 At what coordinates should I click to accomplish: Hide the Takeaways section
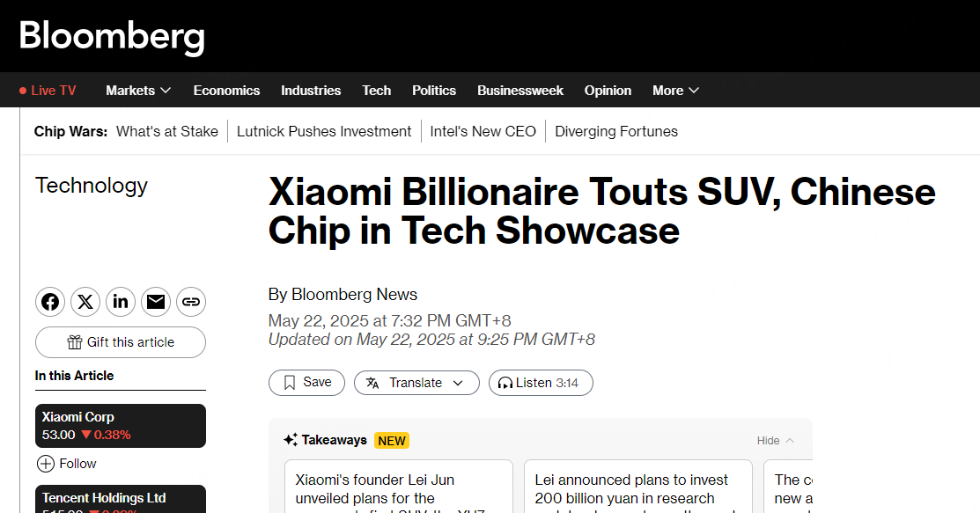coord(775,440)
